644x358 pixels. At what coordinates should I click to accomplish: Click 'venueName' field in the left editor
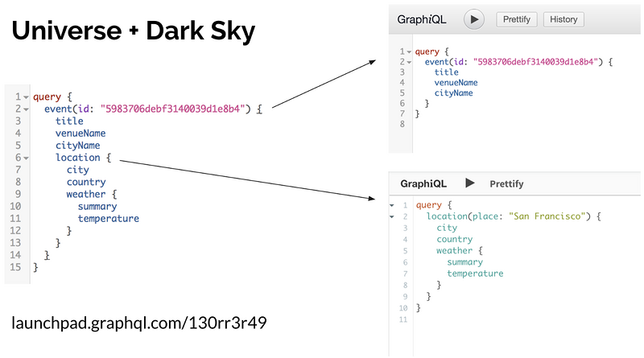coord(80,133)
